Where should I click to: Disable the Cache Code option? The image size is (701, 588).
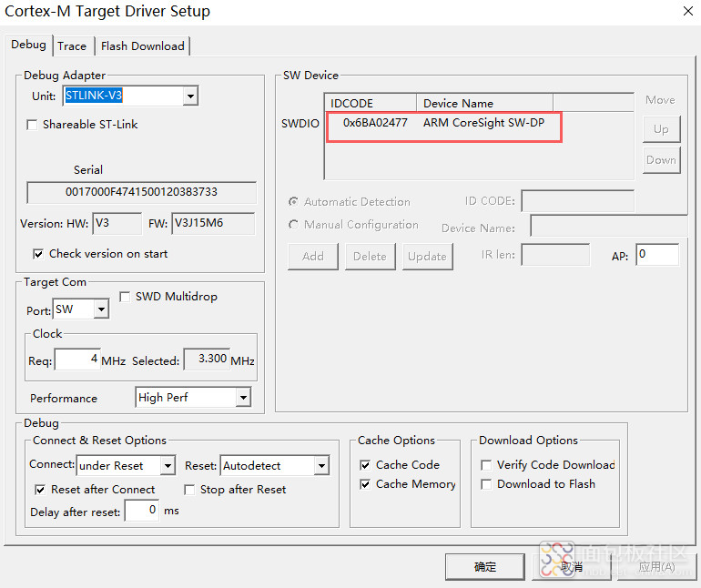(x=366, y=465)
